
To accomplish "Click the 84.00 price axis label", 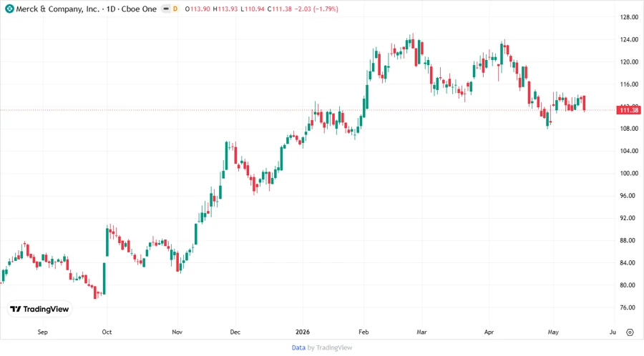I will pyautogui.click(x=629, y=262).
